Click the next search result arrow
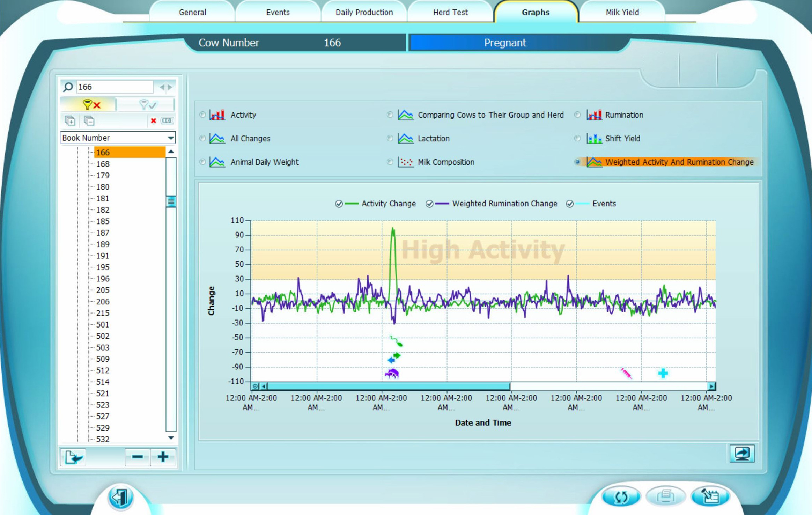 pos(170,87)
